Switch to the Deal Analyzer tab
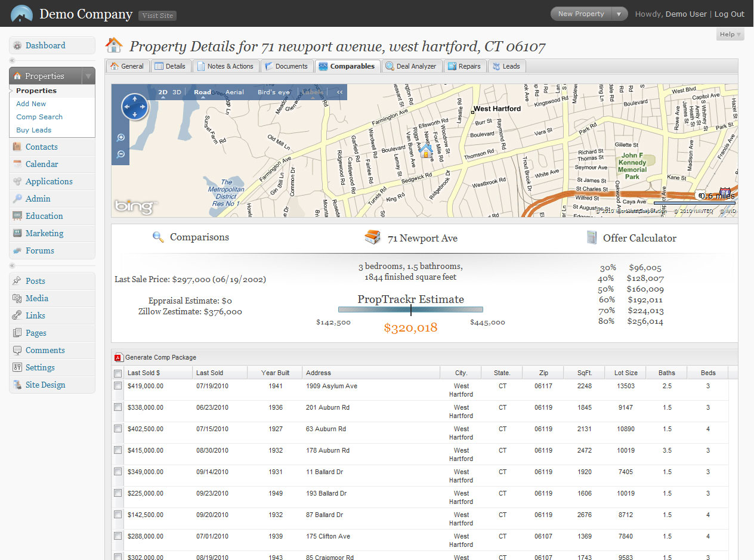Screen dimensions: 754x560 coord(411,66)
